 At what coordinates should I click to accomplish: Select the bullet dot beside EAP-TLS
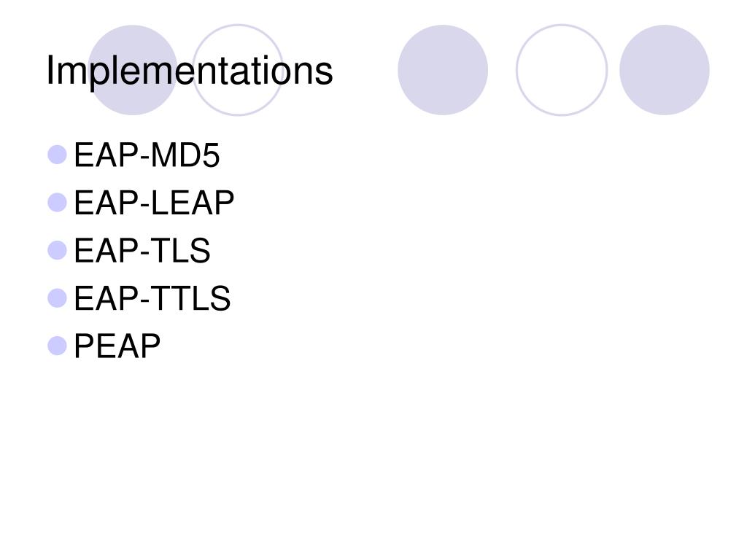pos(57,250)
